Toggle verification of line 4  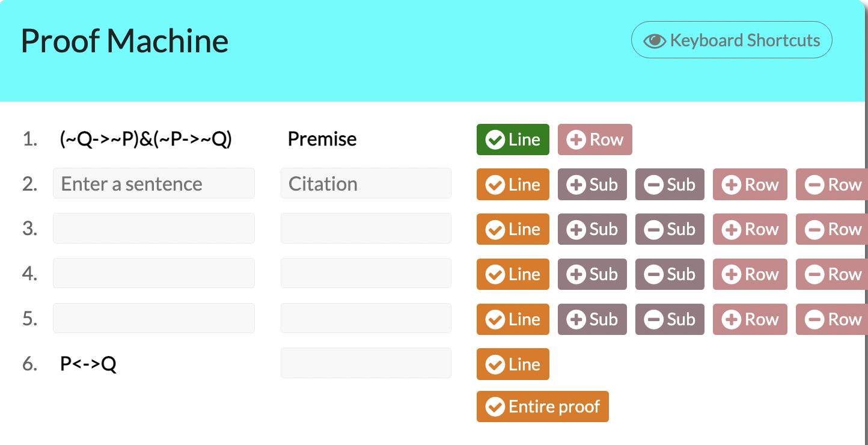pyautogui.click(x=513, y=274)
